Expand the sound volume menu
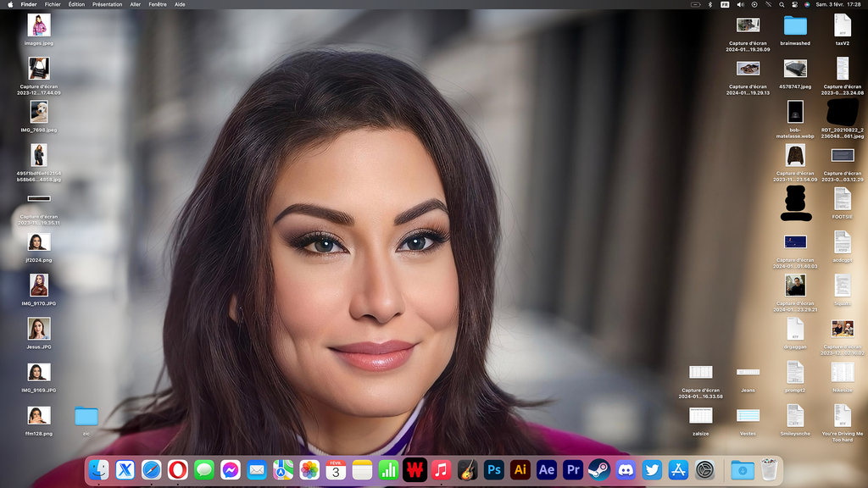This screenshot has height=488, width=868. point(740,4)
